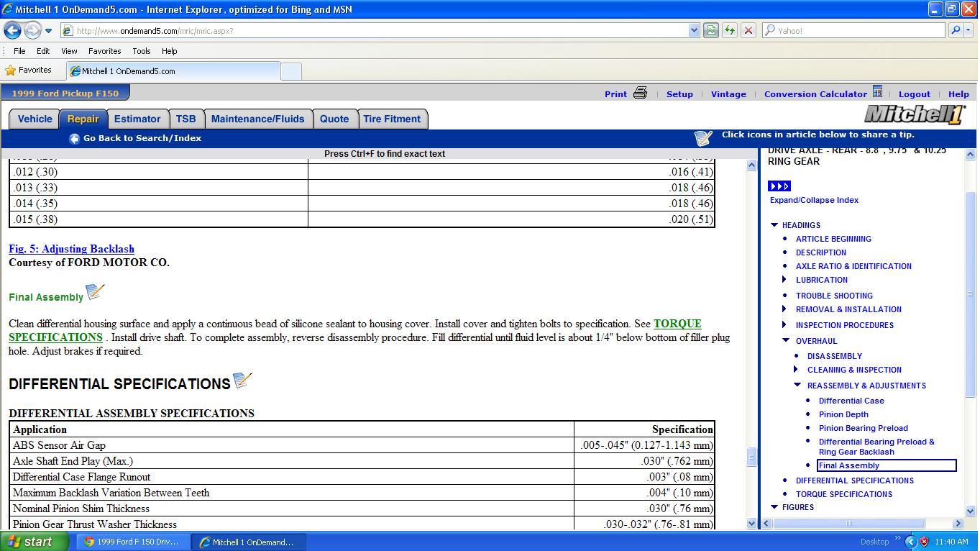The width and height of the screenshot is (980, 551).
Task: Click the Print printer icon
Action: pos(640,93)
